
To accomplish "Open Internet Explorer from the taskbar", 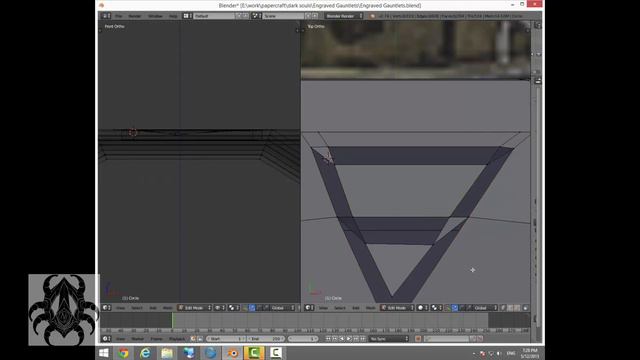I will [145, 353].
